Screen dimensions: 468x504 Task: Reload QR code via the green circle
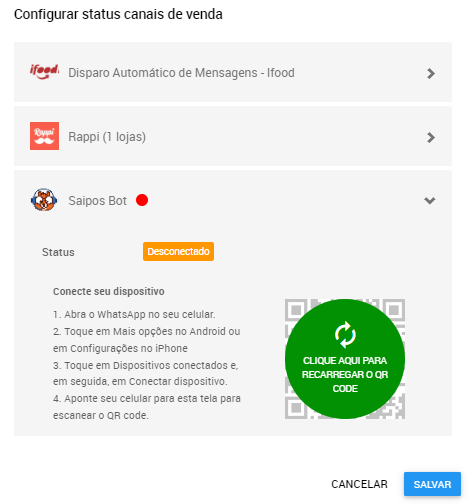(345, 359)
